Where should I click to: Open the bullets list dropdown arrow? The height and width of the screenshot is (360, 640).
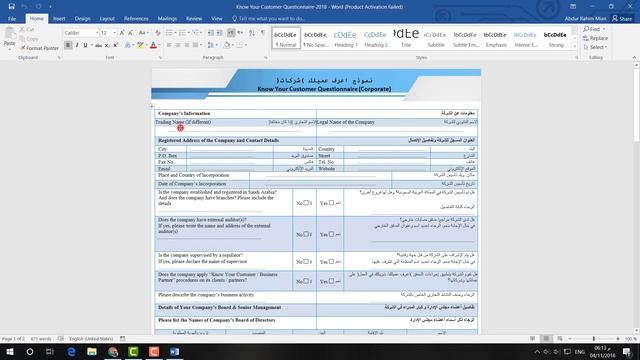[175, 33]
